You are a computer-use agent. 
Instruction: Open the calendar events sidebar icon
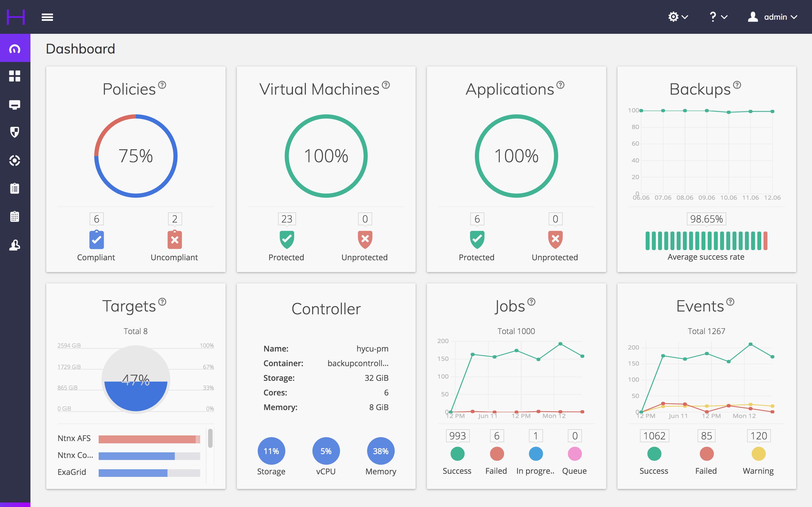(15, 216)
